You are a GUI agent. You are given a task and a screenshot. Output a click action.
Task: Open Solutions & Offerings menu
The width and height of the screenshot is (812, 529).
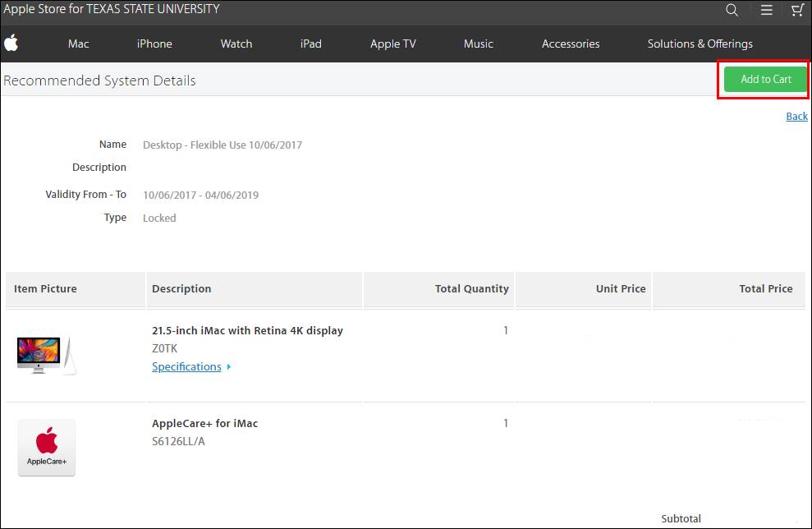point(700,44)
